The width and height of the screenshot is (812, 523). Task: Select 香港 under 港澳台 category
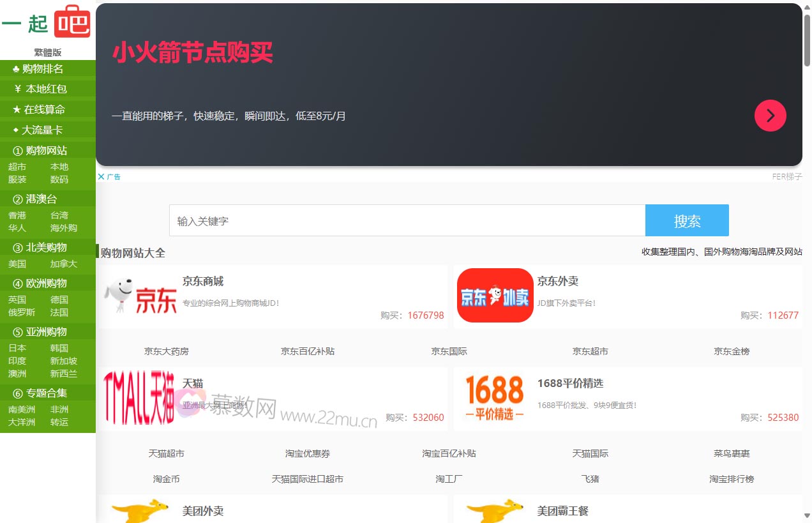coord(17,215)
